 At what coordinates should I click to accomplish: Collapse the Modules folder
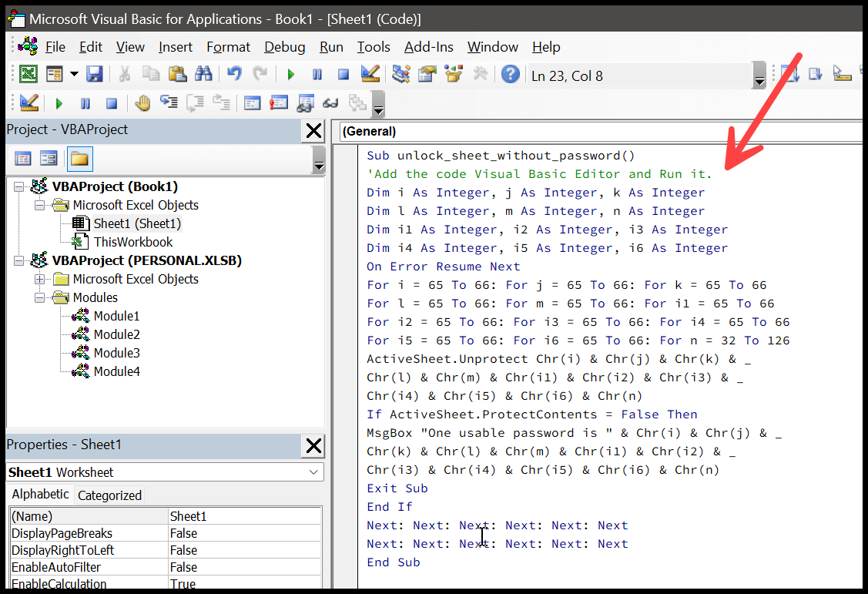pos(40,298)
